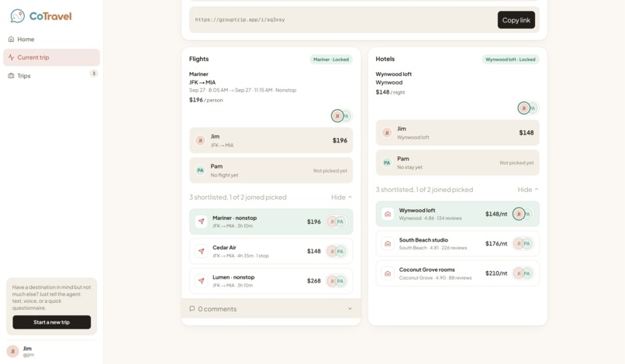The image size is (625, 364).
Task: Hide the shortlisted flights list
Action: (342, 197)
